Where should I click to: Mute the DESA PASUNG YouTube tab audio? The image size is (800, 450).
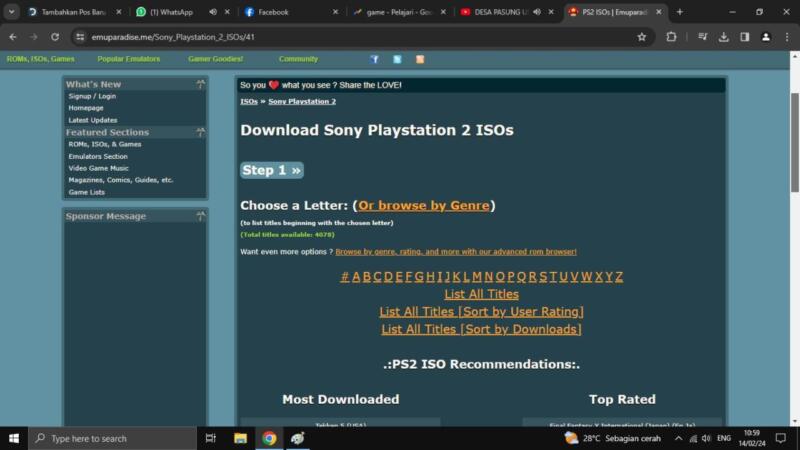(x=537, y=12)
